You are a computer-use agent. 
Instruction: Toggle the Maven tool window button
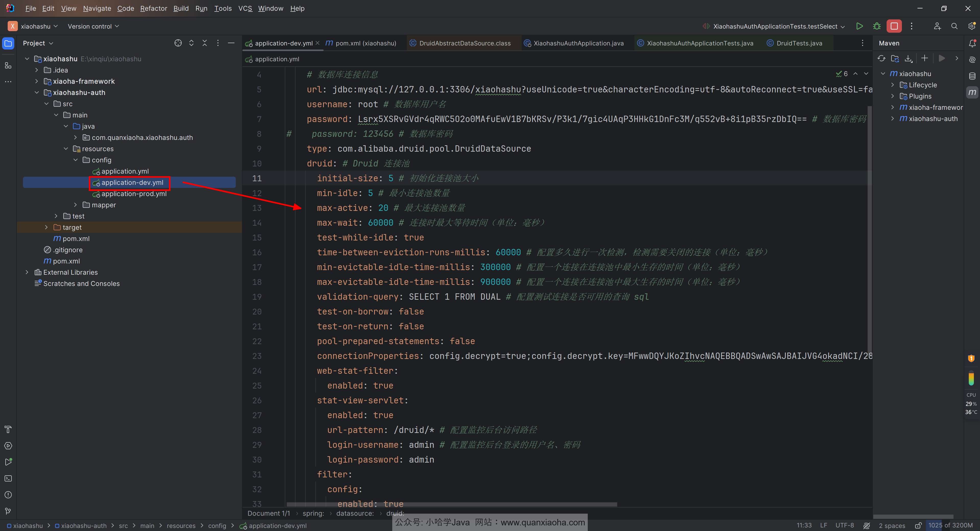[x=972, y=92]
